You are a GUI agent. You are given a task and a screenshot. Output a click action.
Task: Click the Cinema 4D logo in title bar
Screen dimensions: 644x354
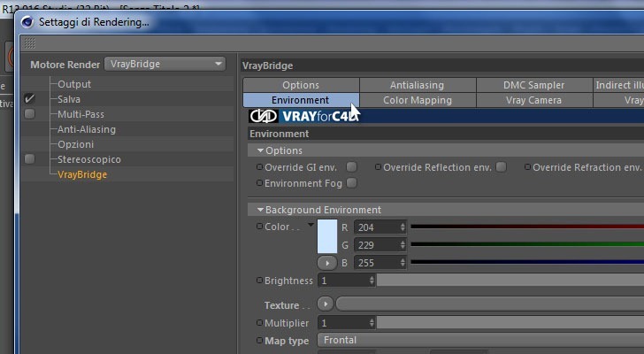coord(27,22)
